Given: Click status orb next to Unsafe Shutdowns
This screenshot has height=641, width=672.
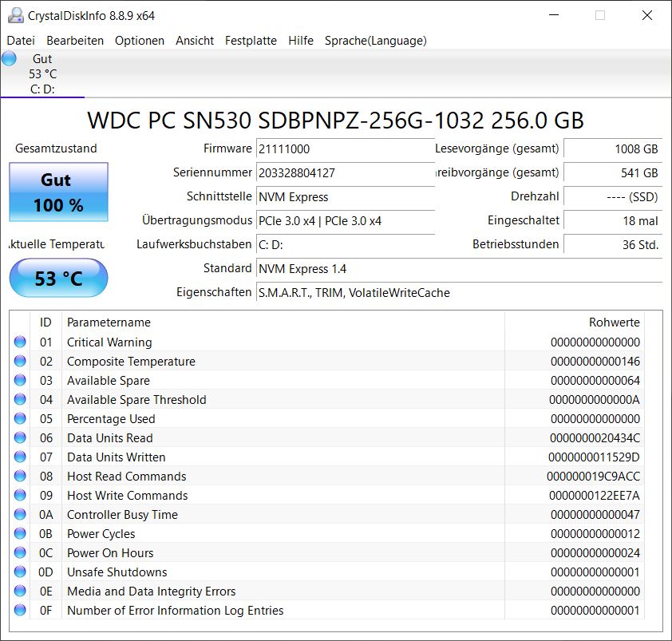Looking at the screenshot, I should 20,572.
